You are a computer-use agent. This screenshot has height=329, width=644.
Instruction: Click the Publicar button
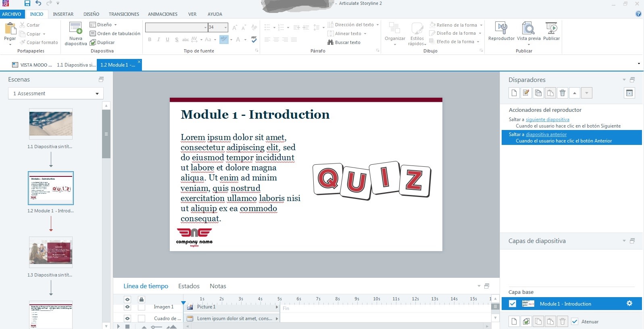pyautogui.click(x=551, y=31)
